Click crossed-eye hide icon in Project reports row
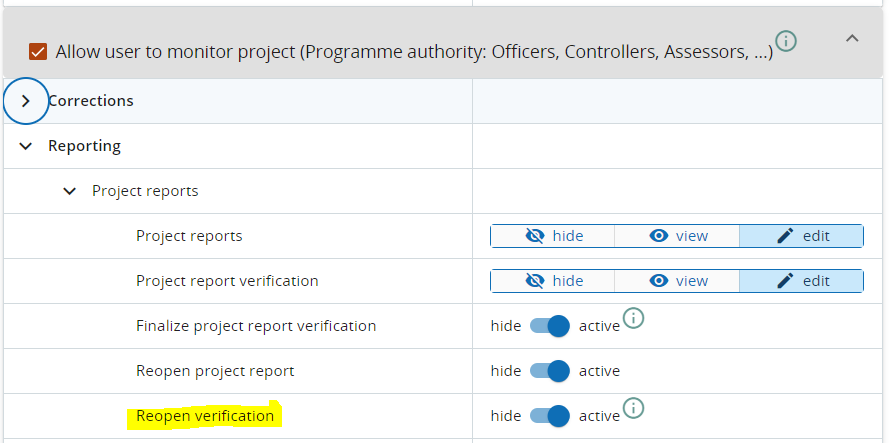The width and height of the screenshot is (892, 443). (535, 236)
